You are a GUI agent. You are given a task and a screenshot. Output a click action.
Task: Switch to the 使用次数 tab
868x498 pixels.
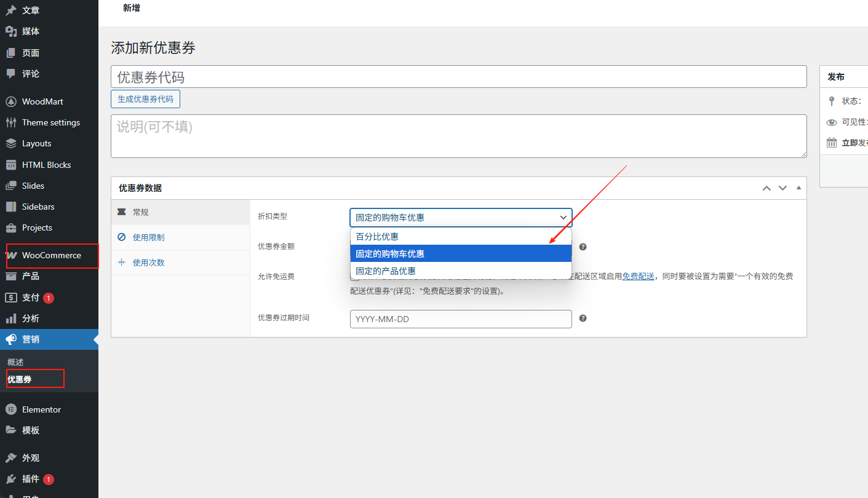148,263
